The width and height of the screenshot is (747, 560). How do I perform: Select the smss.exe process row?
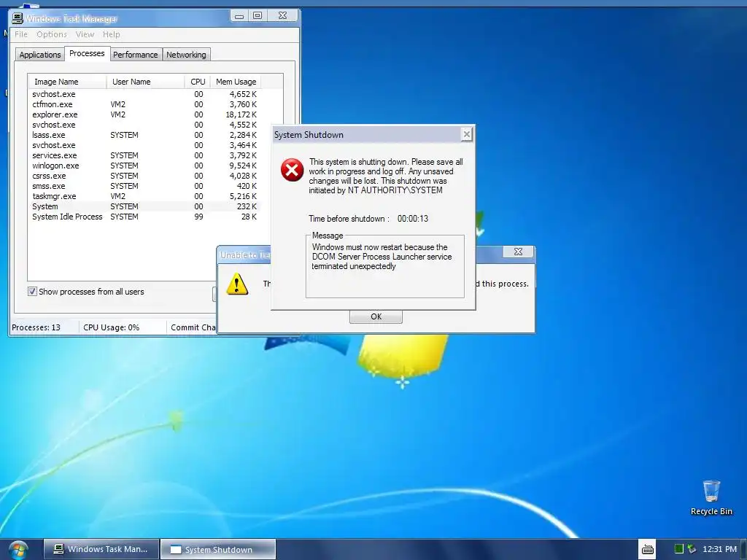(x=144, y=186)
